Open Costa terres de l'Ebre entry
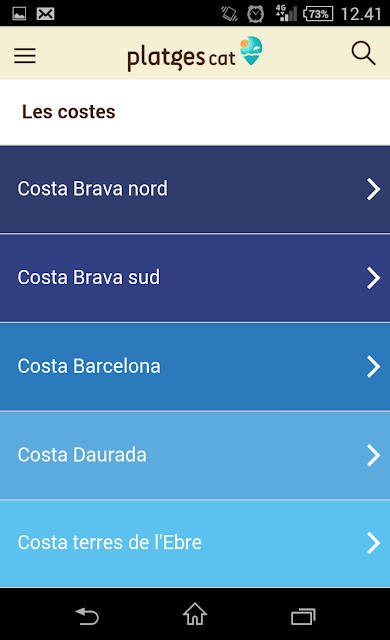The image size is (390, 640). (195, 544)
